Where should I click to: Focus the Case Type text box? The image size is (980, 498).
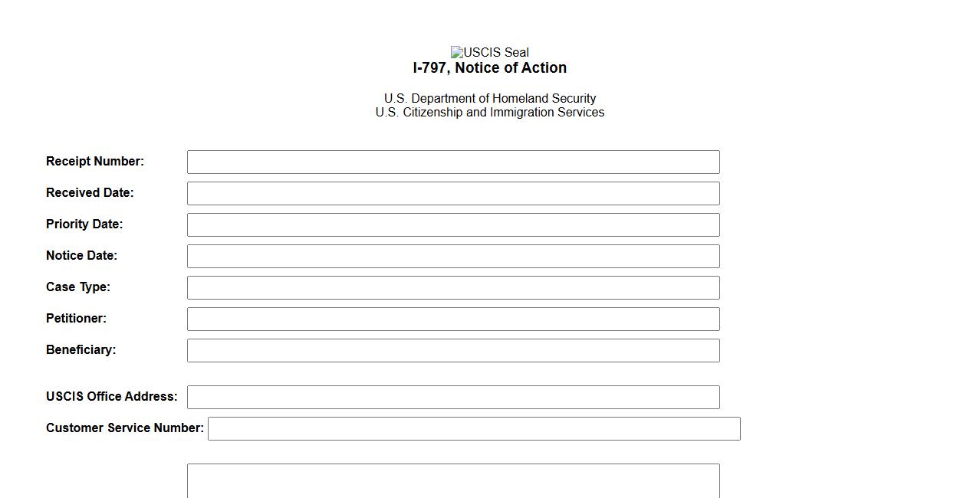pyautogui.click(x=453, y=287)
